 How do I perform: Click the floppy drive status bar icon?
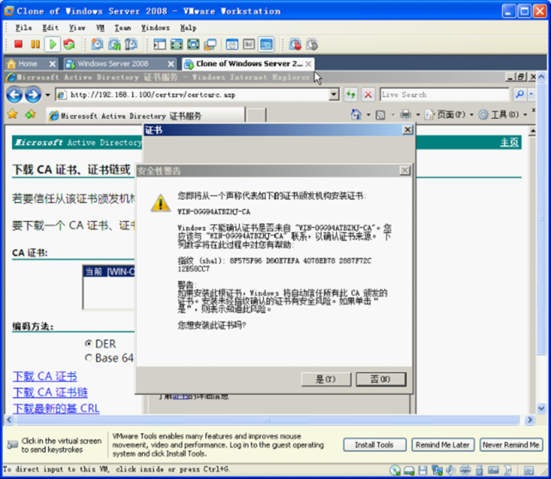pyautogui.click(x=423, y=470)
